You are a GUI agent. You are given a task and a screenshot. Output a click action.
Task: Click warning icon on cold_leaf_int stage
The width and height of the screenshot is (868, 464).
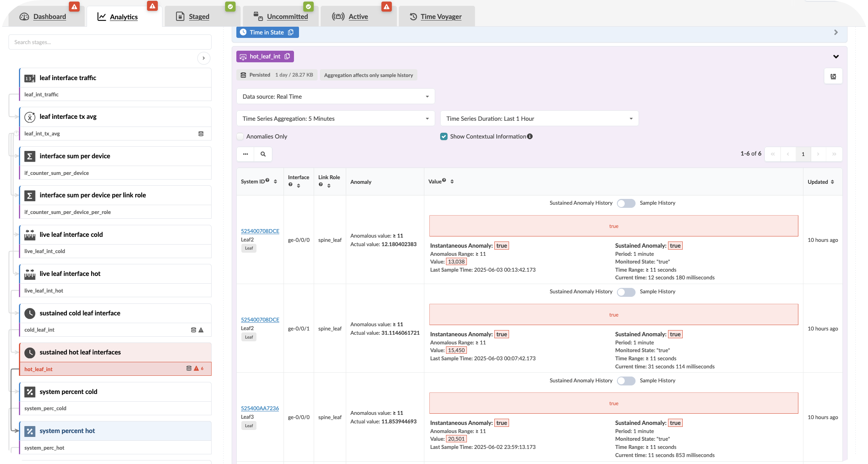[201, 330]
